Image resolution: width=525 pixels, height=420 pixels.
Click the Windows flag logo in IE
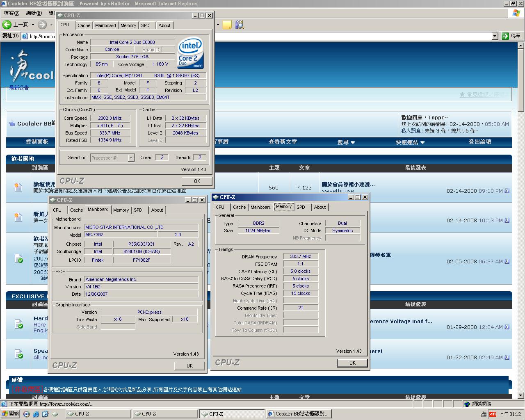pyautogui.click(x=516, y=13)
